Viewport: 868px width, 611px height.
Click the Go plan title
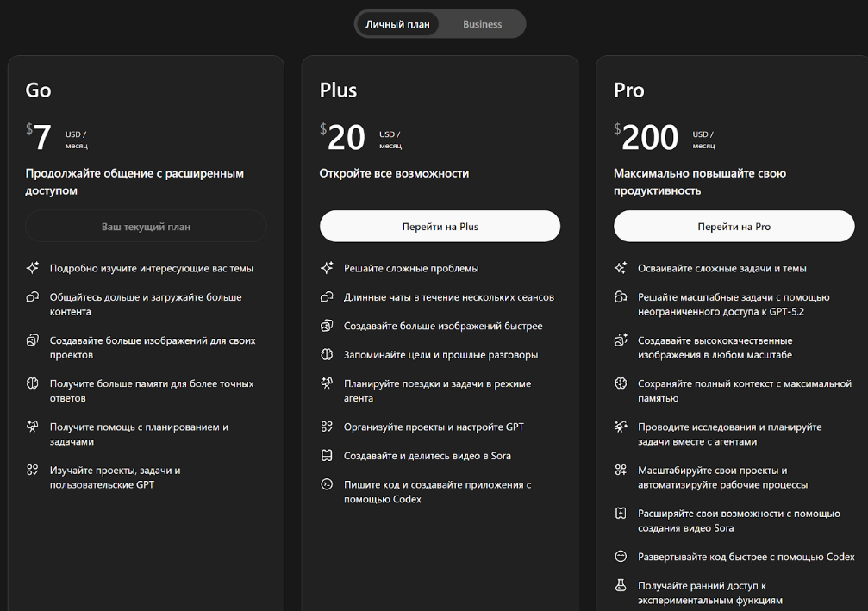[39, 90]
